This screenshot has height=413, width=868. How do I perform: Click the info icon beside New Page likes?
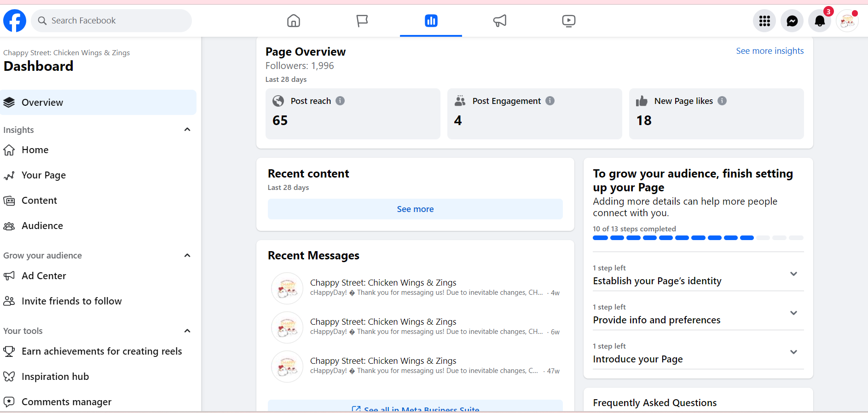722,101
